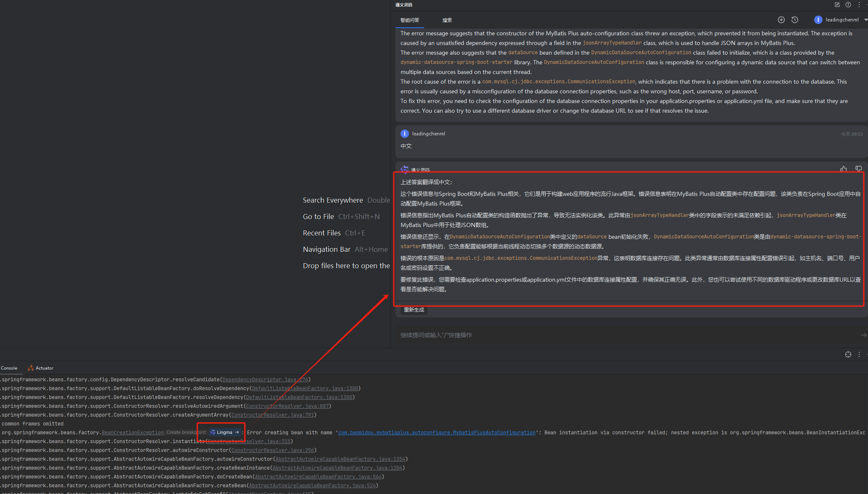Open chat history clock icon
The image size is (868, 494).
click(794, 20)
